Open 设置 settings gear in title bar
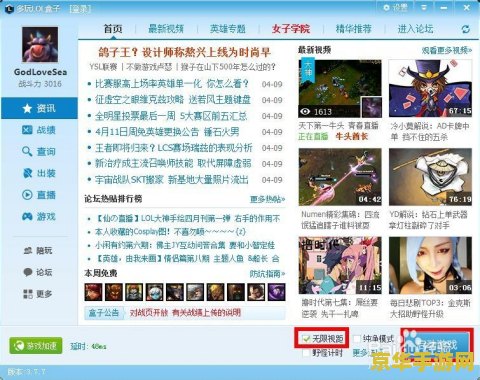Screen dimensions: 480x380 (x=395, y=7)
